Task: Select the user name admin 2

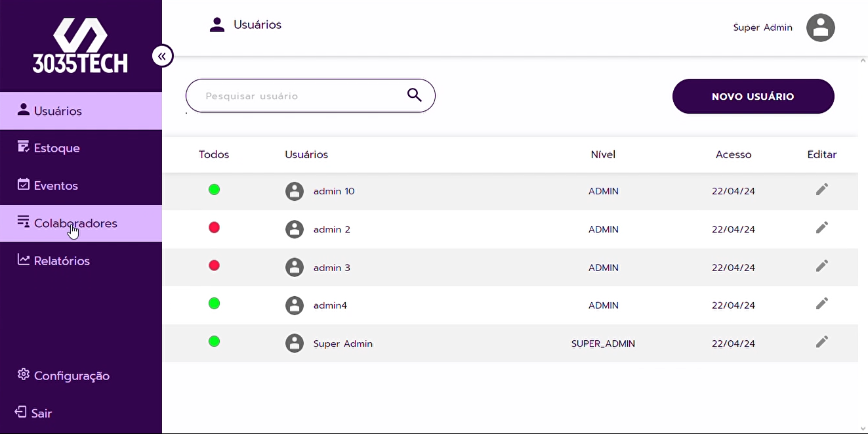Action: pos(332,229)
